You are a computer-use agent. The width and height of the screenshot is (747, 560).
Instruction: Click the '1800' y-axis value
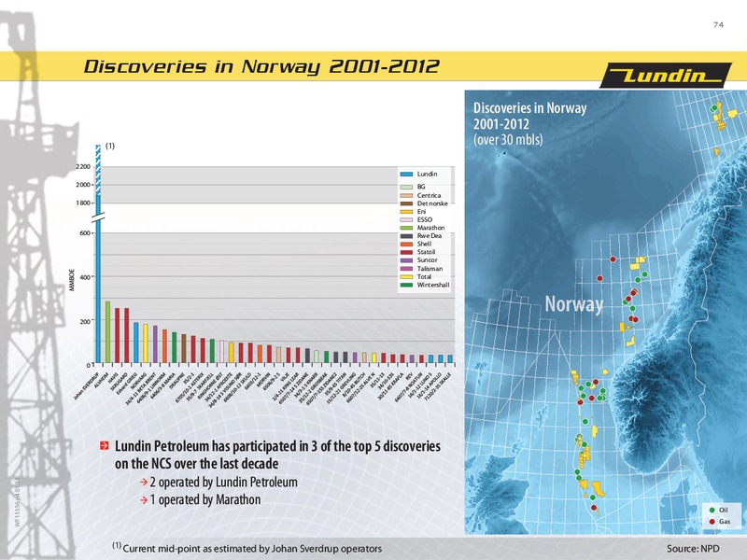click(83, 203)
